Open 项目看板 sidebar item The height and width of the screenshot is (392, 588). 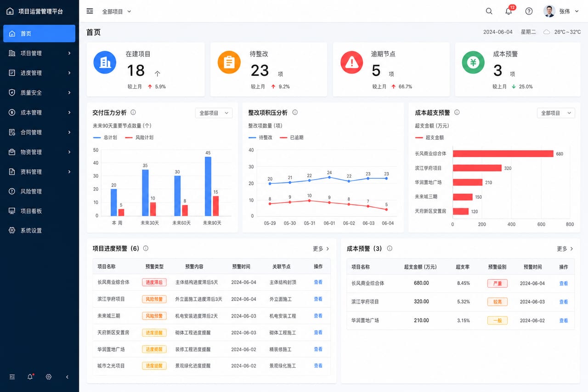pyautogui.click(x=40, y=211)
